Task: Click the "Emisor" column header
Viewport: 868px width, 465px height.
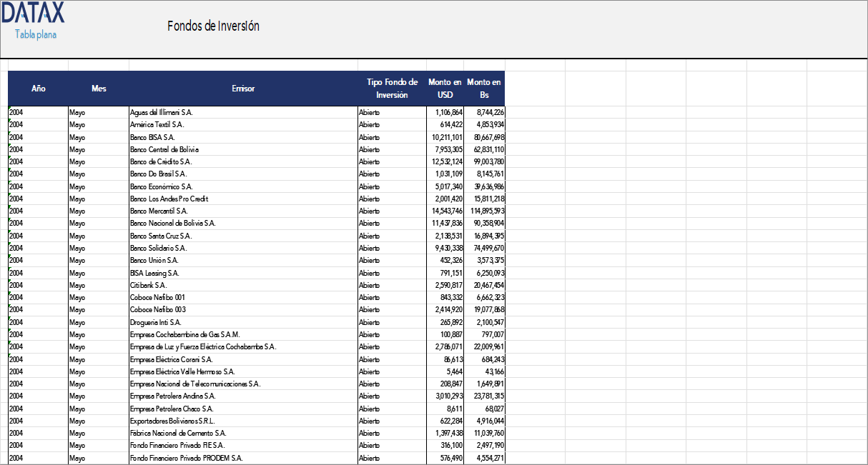Action: point(242,89)
